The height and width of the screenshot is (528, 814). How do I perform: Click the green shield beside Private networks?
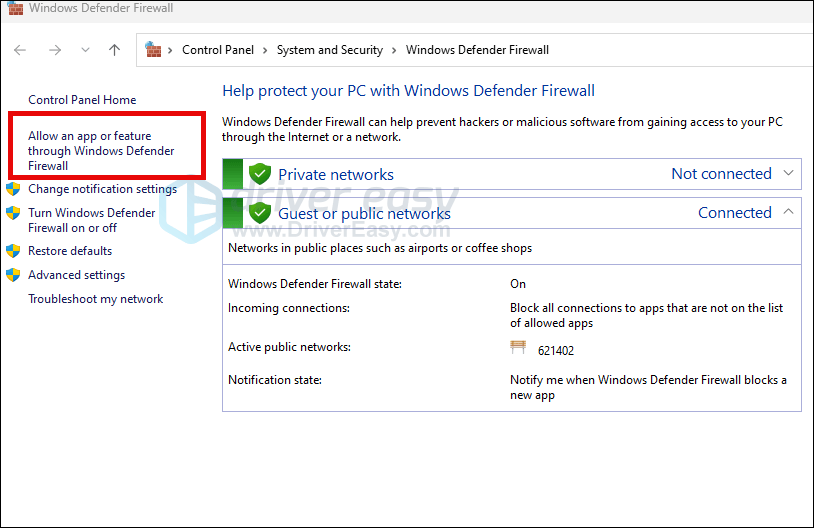[x=260, y=174]
